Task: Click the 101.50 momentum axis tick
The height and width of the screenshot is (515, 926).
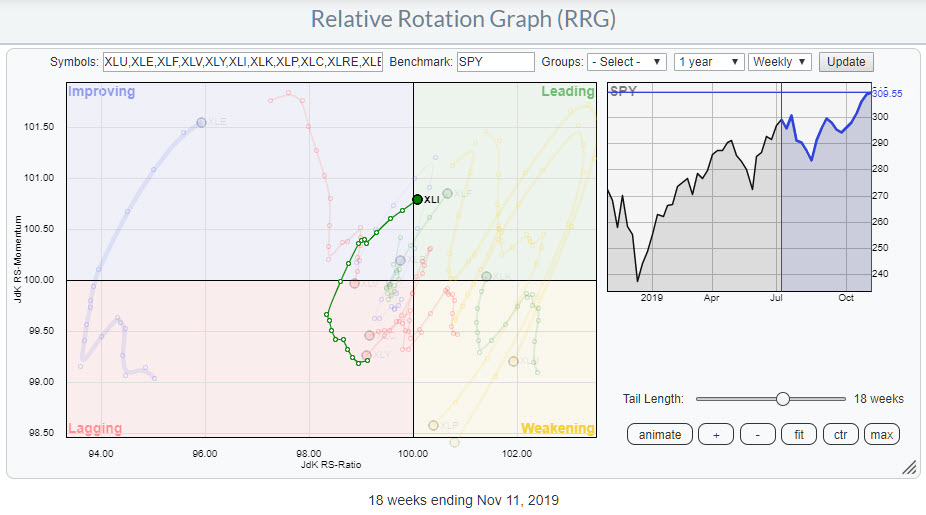Action: click(x=39, y=127)
